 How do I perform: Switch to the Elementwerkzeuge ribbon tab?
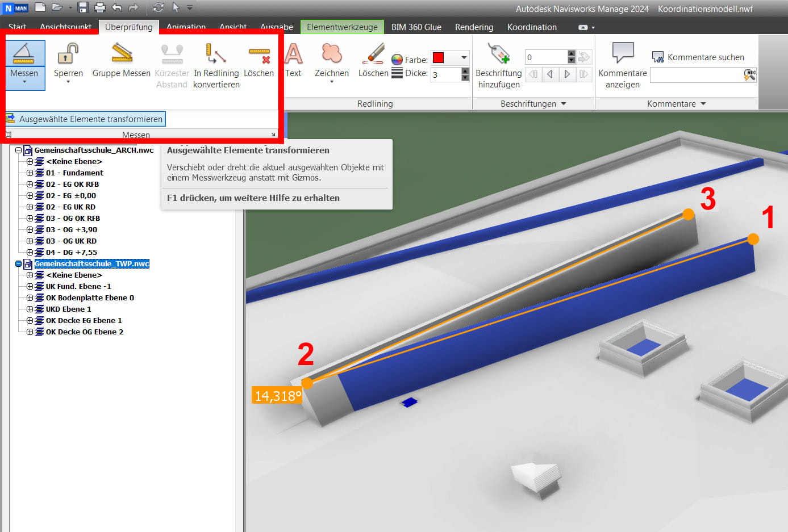343,27
